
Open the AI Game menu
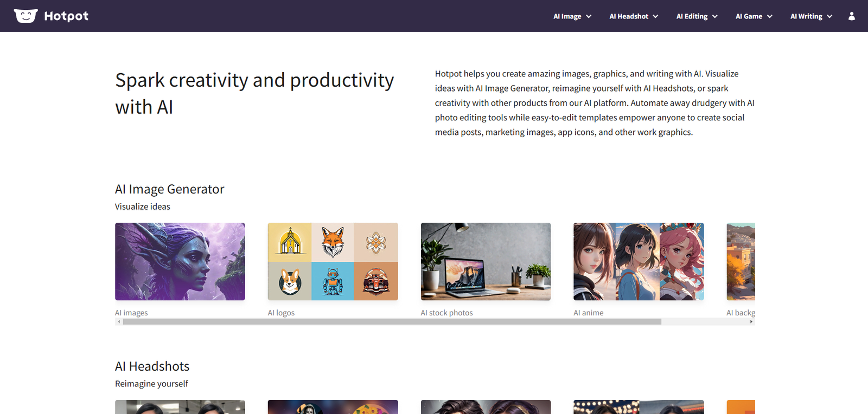click(x=754, y=16)
